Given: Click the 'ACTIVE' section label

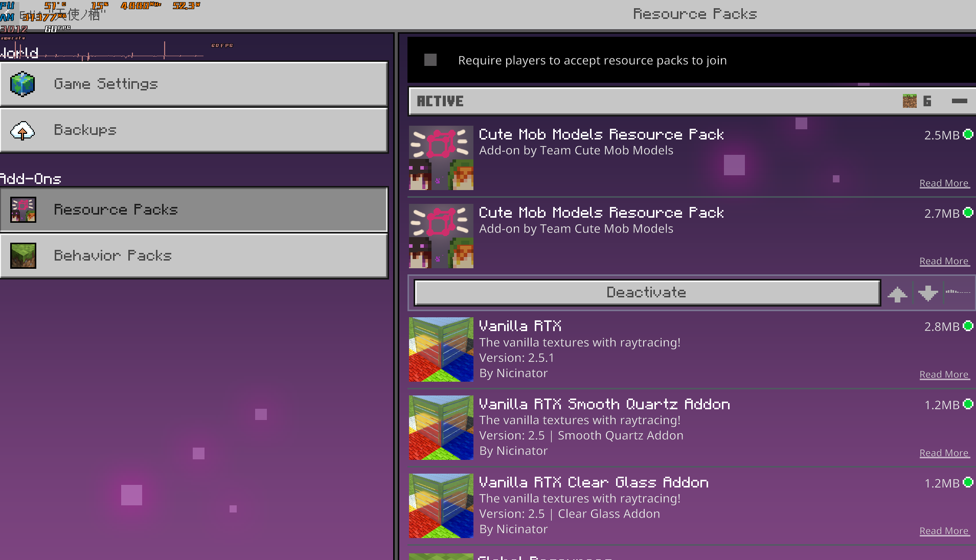Looking at the screenshot, I should click(x=440, y=101).
